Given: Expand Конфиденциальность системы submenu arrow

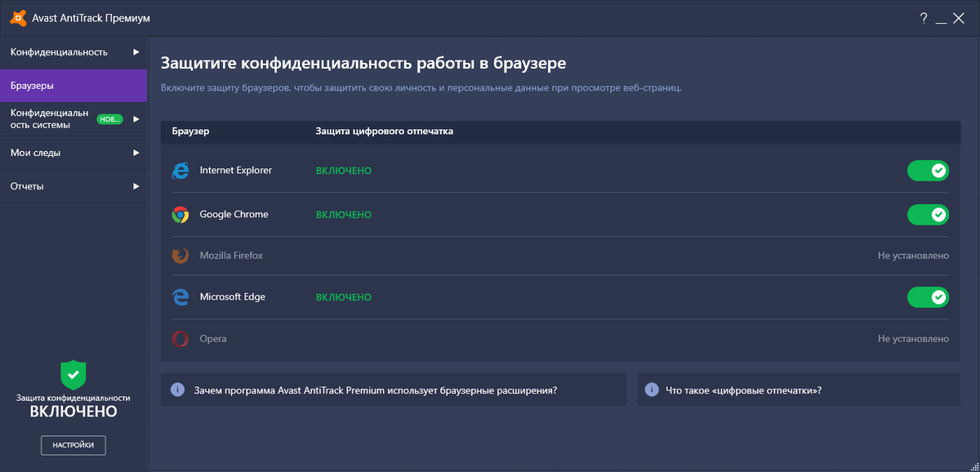Looking at the screenshot, I should tap(136, 119).
